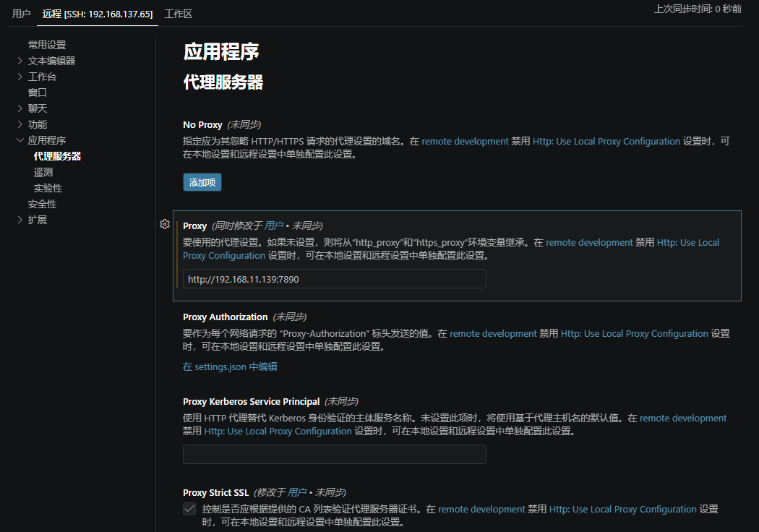This screenshot has width=759, height=532.
Task: Focus the Proxy Kerberos Service Principal field
Action: (334, 454)
